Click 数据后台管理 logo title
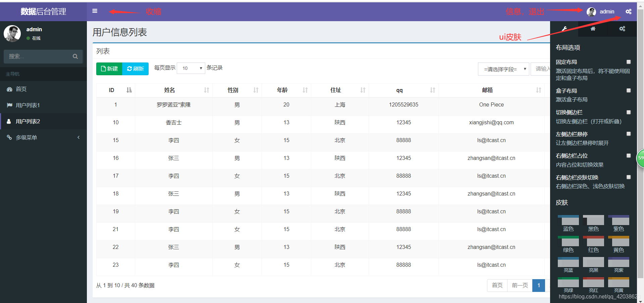 pos(43,12)
